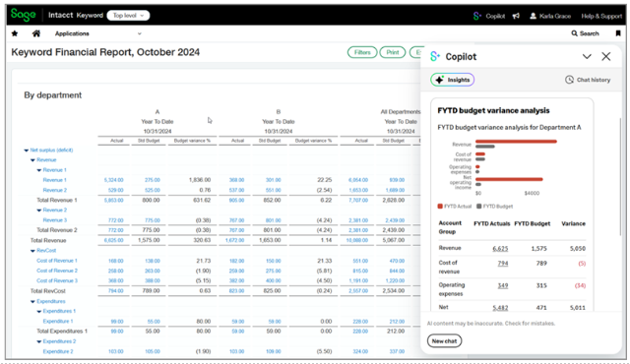The height and width of the screenshot is (364, 630).
Task: Click the FYTD Actual legend swatch
Action: 440,207
